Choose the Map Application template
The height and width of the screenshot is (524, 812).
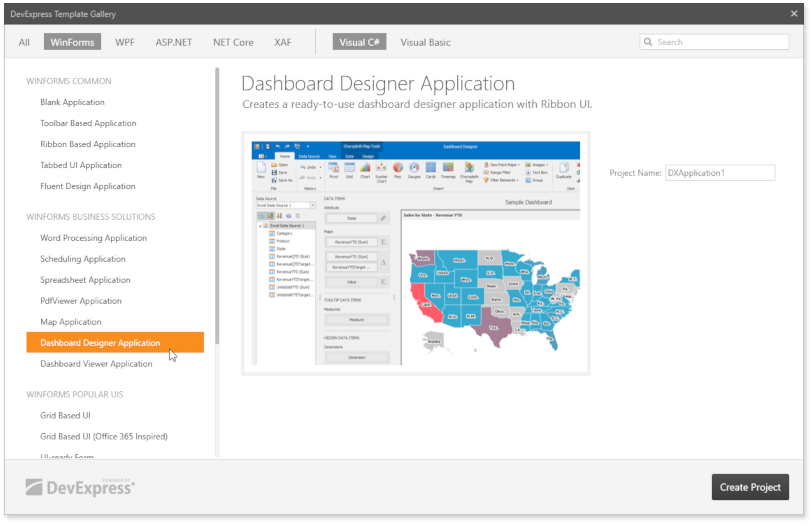[71, 322]
